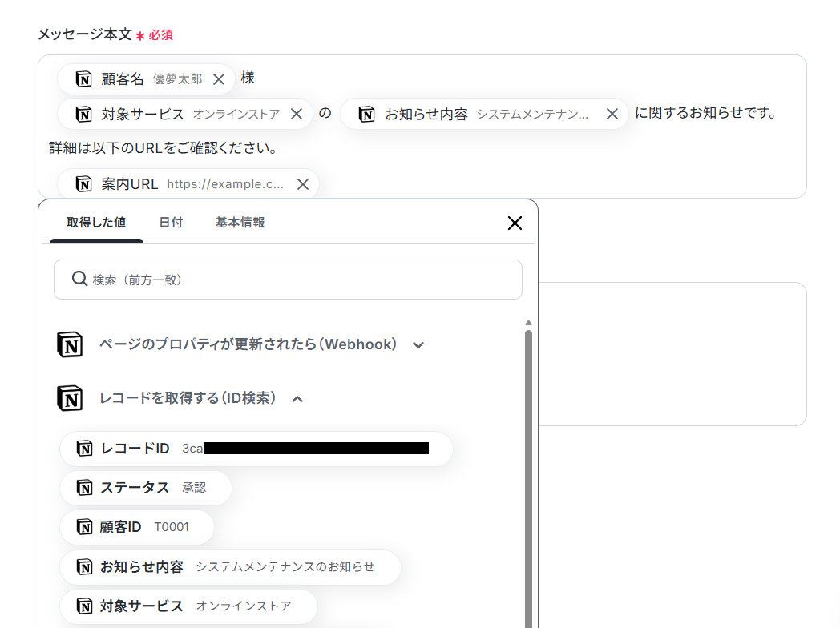This screenshot has height=628, width=840.
Task: Click the メッセージ本文 field label
Action: click(85, 34)
